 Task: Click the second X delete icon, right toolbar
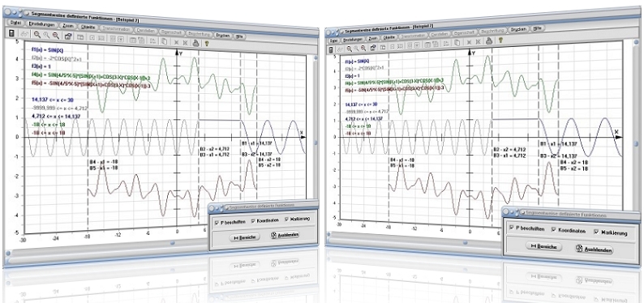tap(478, 41)
